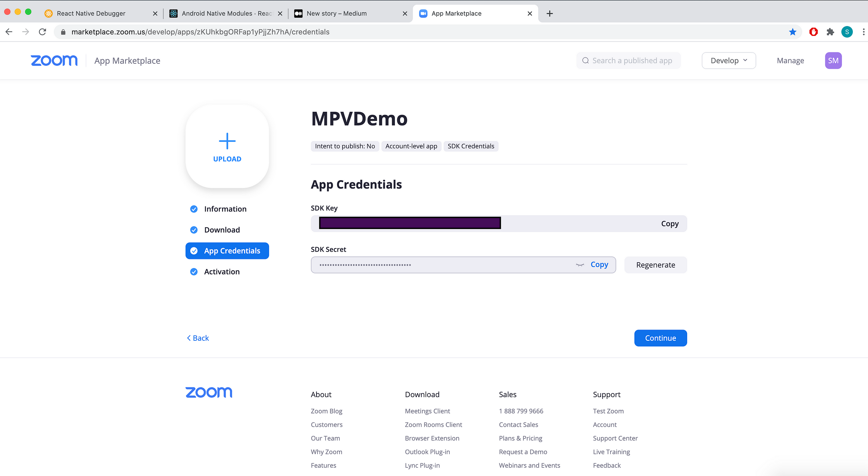The width and height of the screenshot is (868, 476).
Task: Open the Chrome three-dot menu
Action: point(864,32)
